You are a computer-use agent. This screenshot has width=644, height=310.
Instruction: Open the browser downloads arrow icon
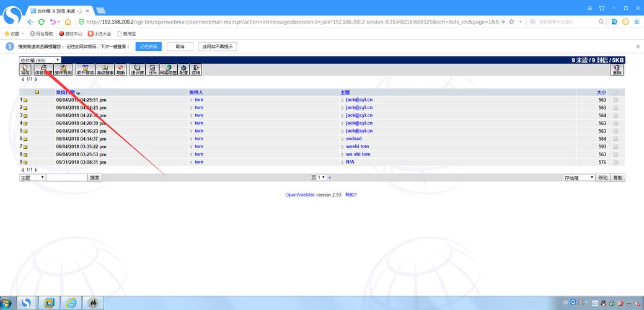point(637,22)
